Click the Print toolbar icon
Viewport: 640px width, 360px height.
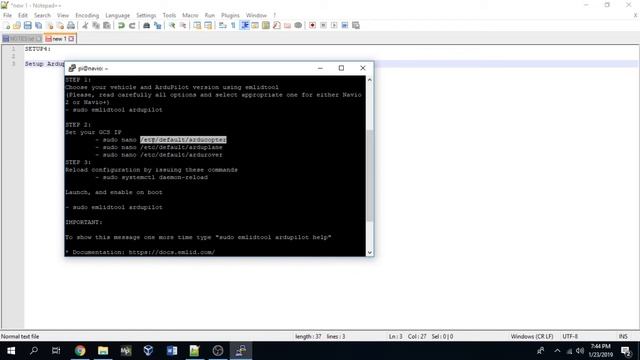coord(71,25)
